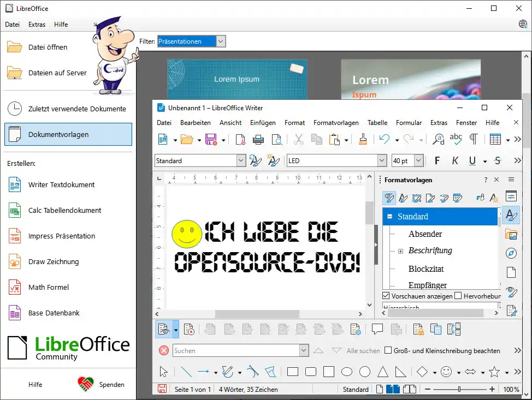The height and width of the screenshot is (400, 532).
Task: Toggle Hervorhebung checkbox in Formatvorlagen
Action: pyautogui.click(x=458, y=296)
